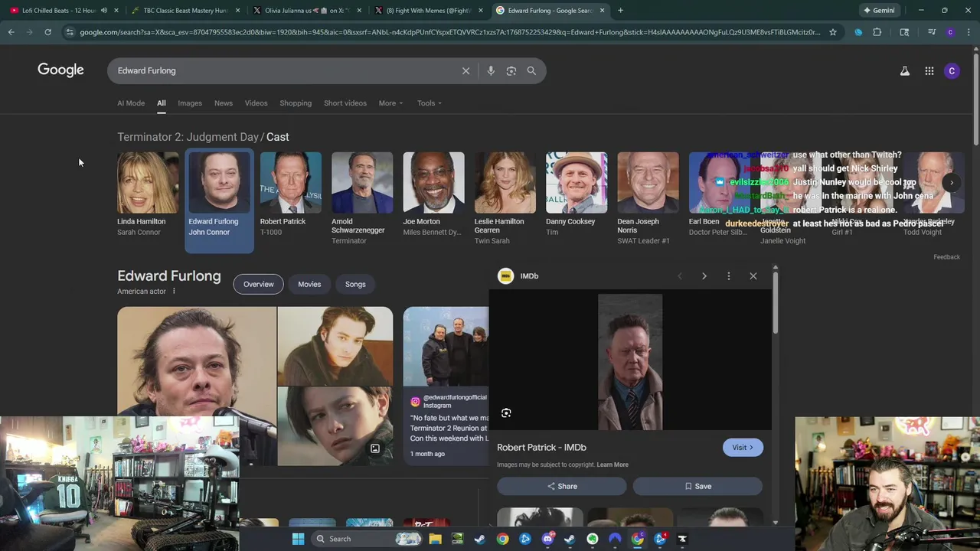Screen dimensions: 980x551
Task: Clear the Google search box text
Action: (x=465, y=70)
